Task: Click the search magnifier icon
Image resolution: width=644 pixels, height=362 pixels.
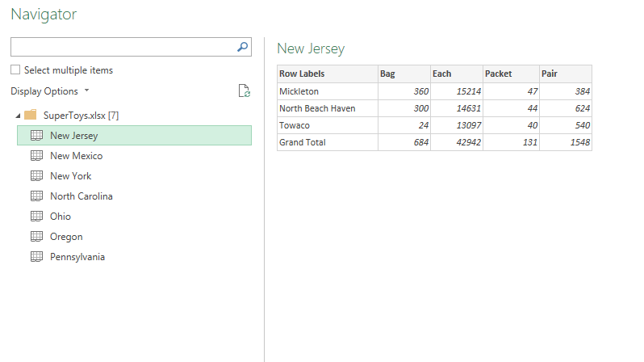Action: (x=242, y=47)
